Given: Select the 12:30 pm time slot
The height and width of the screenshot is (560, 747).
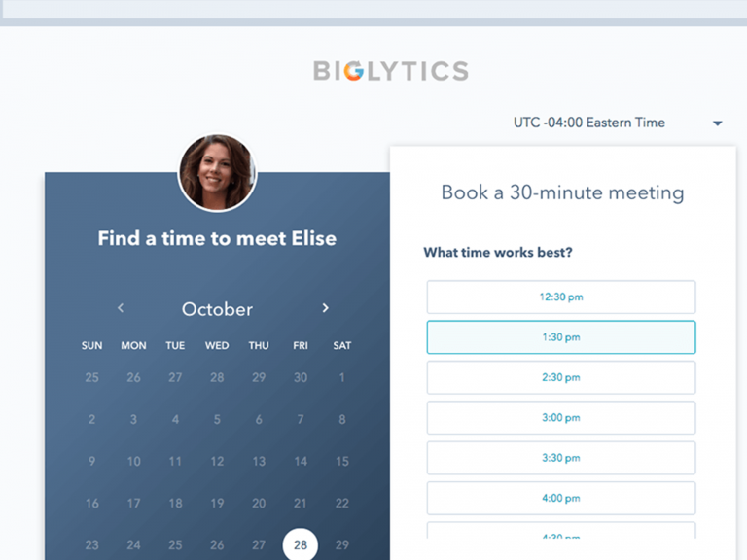Looking at the screenshot, I should pos(561,297).
